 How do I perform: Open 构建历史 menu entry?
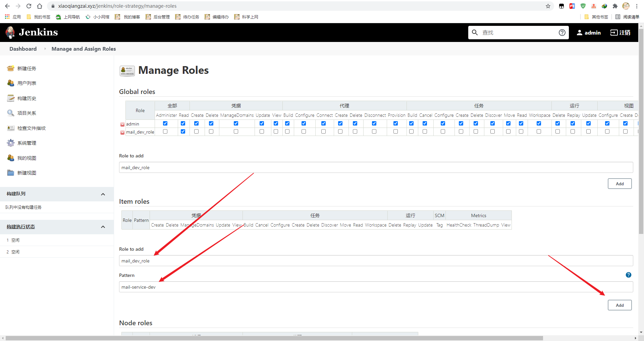(27, 98)
